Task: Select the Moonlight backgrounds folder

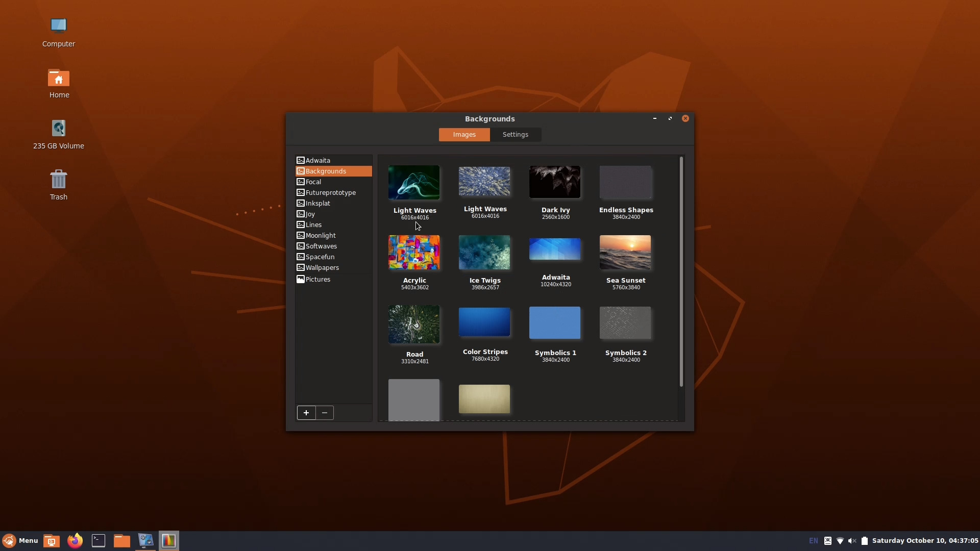Action: [x=320, y=235]
